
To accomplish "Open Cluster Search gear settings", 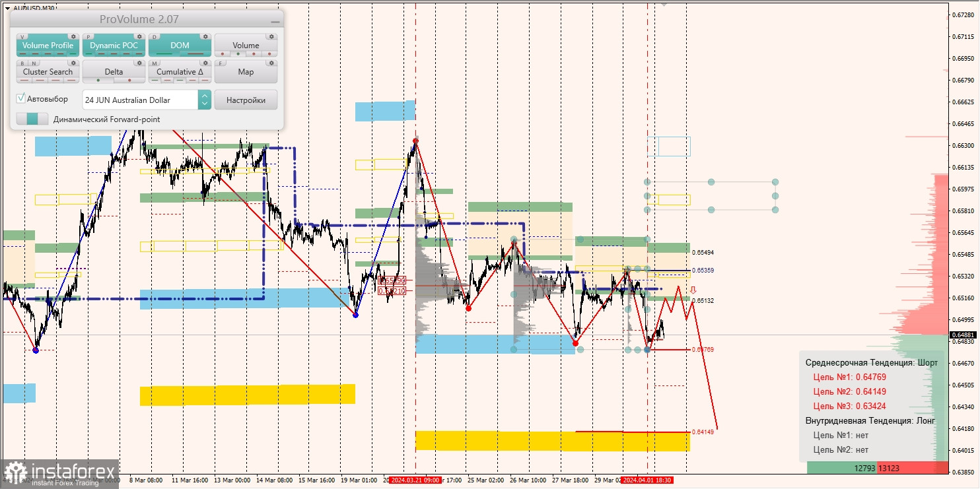I will pos(73,63).
